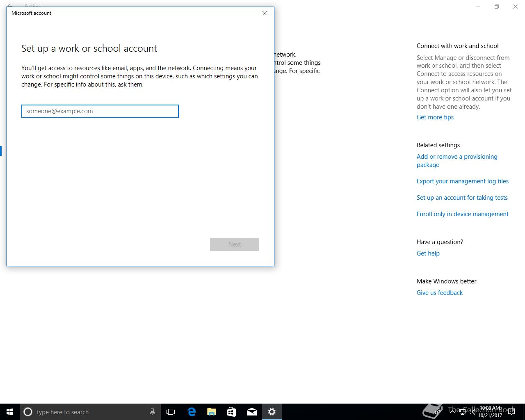The image size is (525, 420).
Task: Open File Explorer from the taskbar
Action: 211,412
